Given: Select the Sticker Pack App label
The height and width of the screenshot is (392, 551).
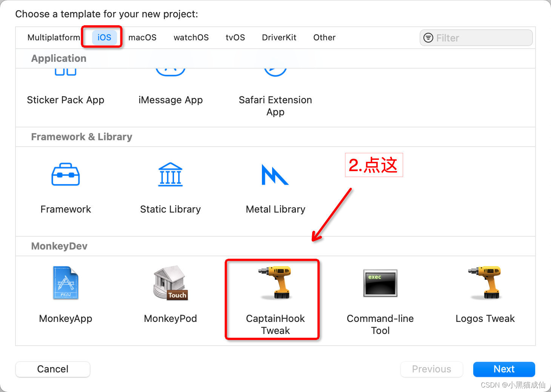Looking at the screenshot, I should 66,100.
